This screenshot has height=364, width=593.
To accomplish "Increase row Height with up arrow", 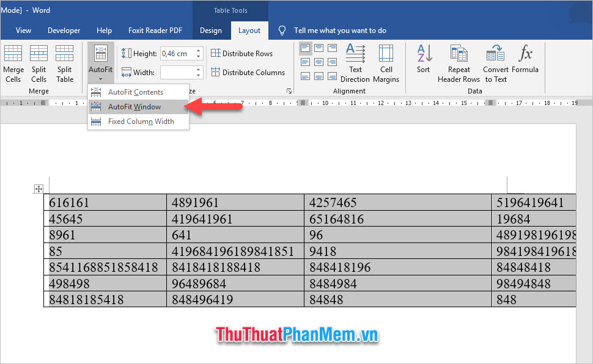I will [199, 50].
